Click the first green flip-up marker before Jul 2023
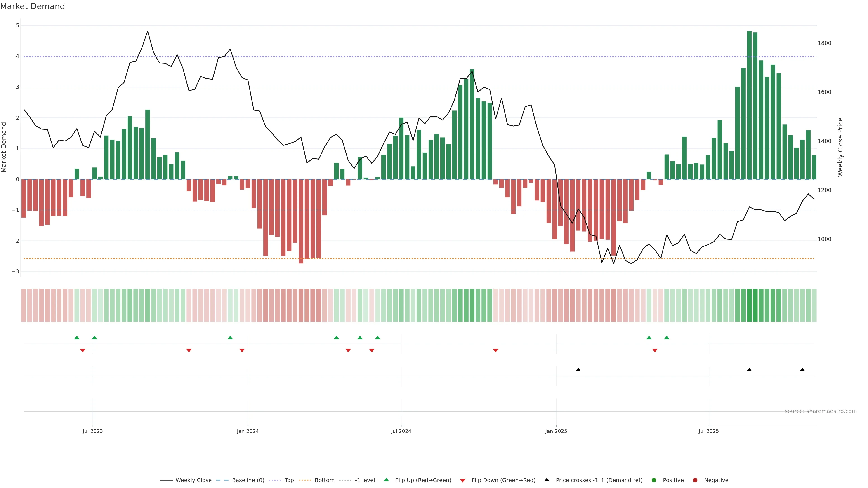Image resolution: width=868 pixels, height=488 pixels. click(x=77, y=338)
